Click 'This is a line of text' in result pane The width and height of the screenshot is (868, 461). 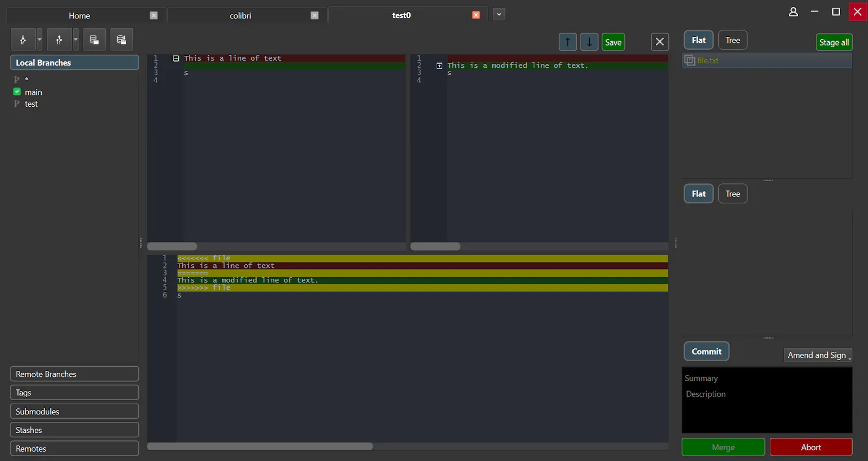(226, 266)
